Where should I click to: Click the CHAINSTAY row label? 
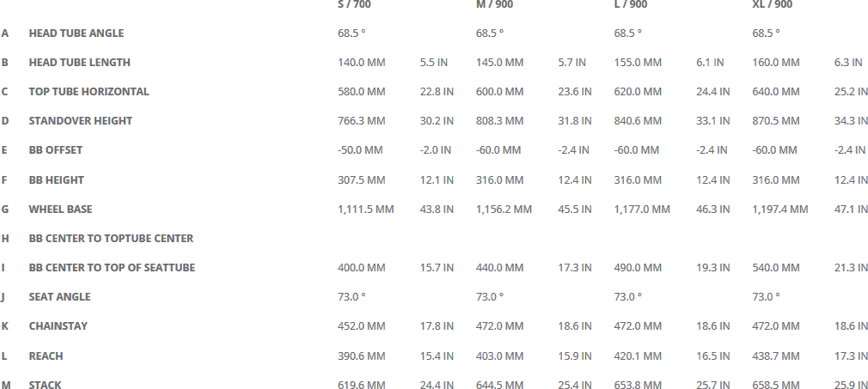pyautogui.click(x=58, y=326)
